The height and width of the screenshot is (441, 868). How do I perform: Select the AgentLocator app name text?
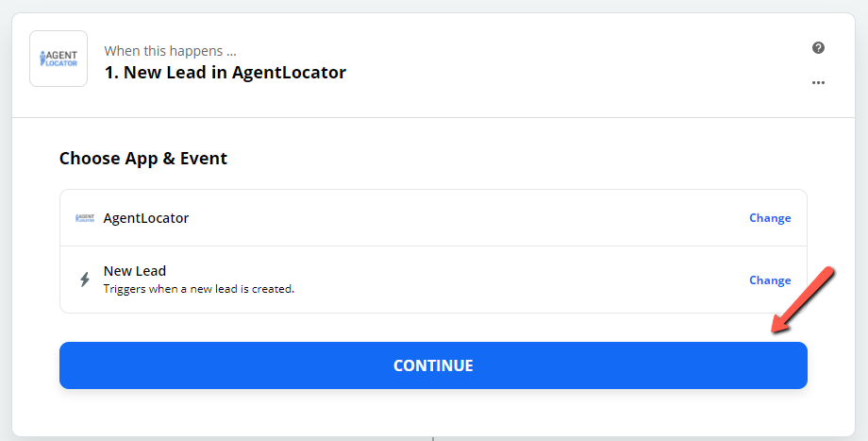(146, 218)
